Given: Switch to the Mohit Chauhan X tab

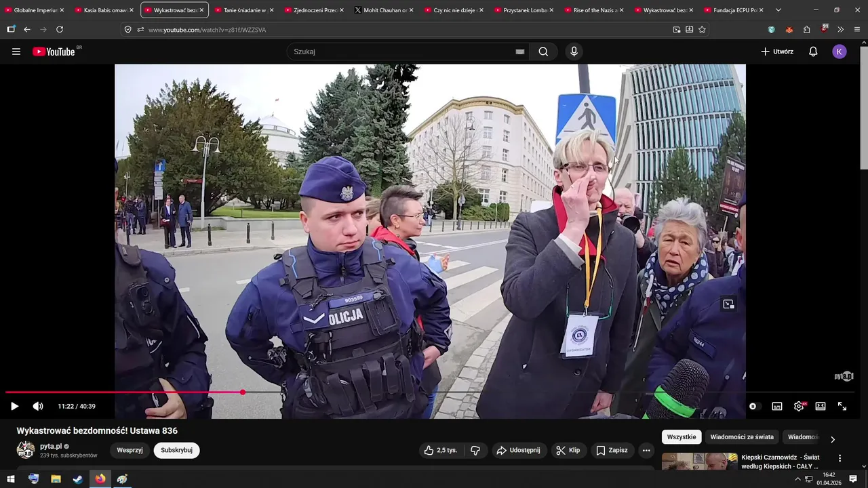Looking at the screenshot, I should [x=384, y=10].
